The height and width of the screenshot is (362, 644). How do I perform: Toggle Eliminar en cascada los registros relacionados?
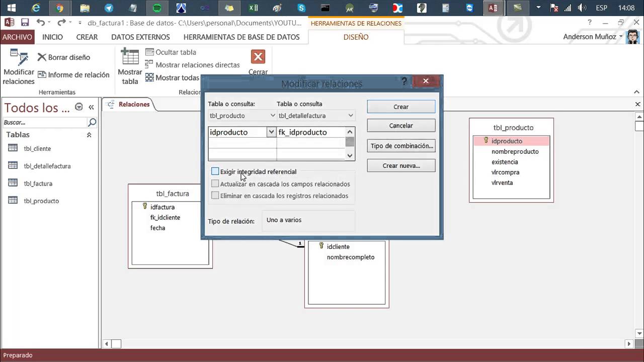coord(215,196)
